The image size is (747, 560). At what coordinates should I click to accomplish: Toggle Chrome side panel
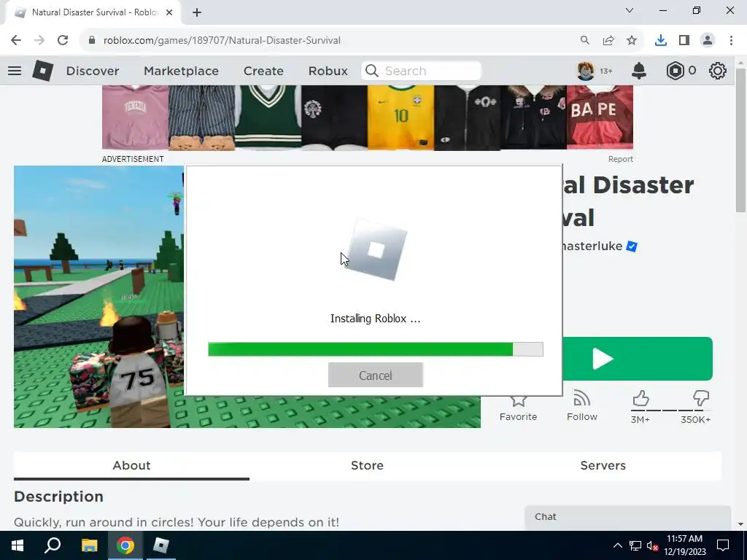click(x=684, y=41)
